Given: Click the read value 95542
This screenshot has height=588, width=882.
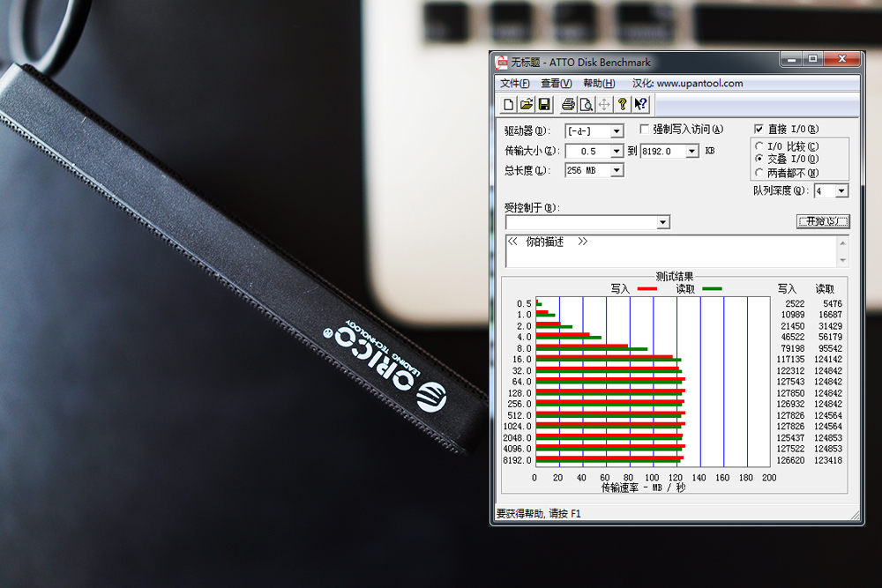Looking at the screenshot, I should click(830, 348).
